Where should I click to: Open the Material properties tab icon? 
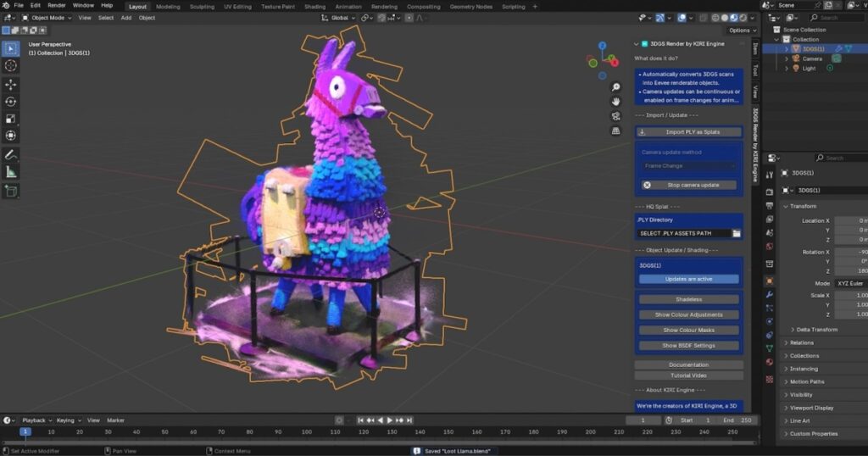coord(770,362)
